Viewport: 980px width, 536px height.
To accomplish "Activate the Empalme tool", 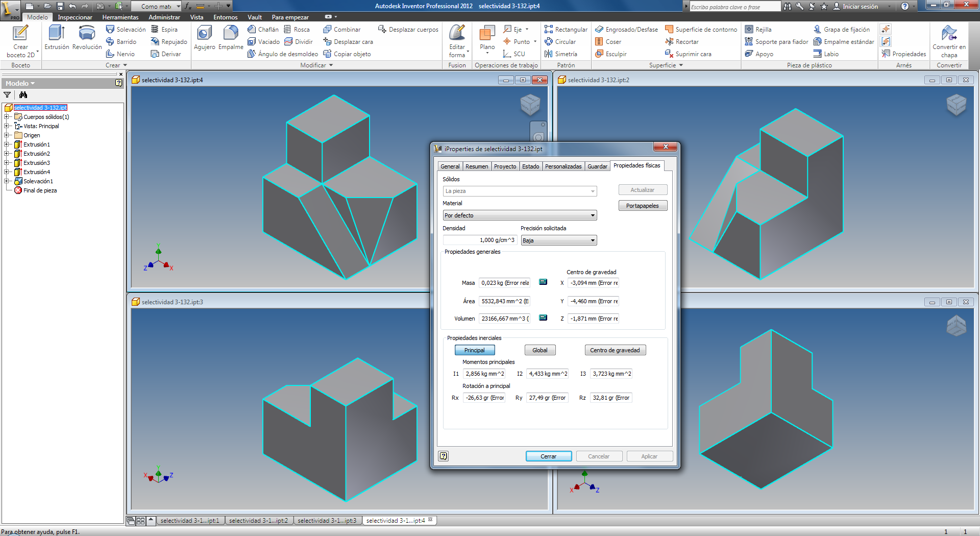I will [x=231, y=38].
